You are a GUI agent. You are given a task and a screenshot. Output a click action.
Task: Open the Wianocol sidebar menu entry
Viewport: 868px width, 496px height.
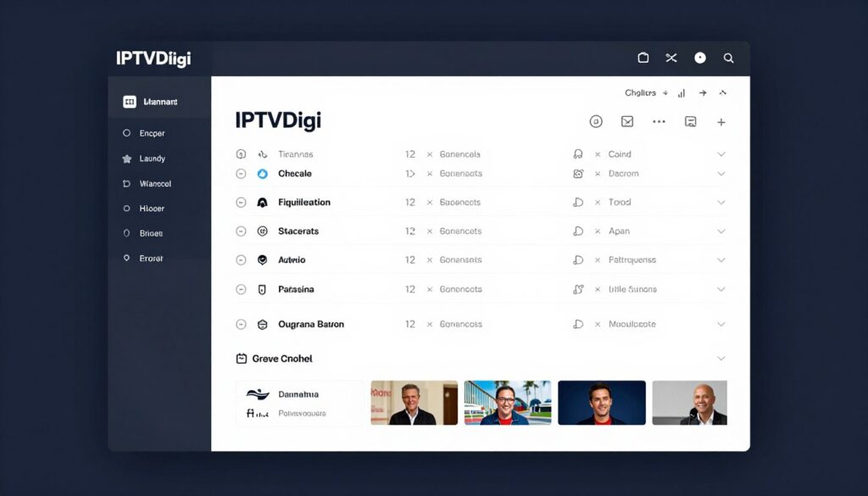151,183
